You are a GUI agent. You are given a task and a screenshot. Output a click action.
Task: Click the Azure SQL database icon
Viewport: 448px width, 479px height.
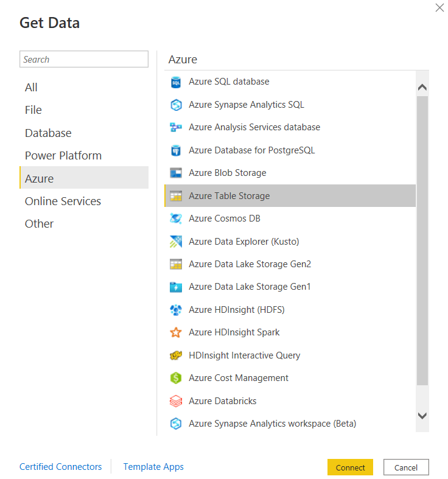point(176,82)
